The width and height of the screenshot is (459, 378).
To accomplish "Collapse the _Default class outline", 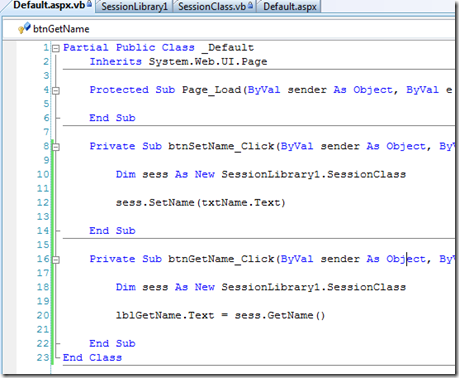I will (x=56, y=48).
